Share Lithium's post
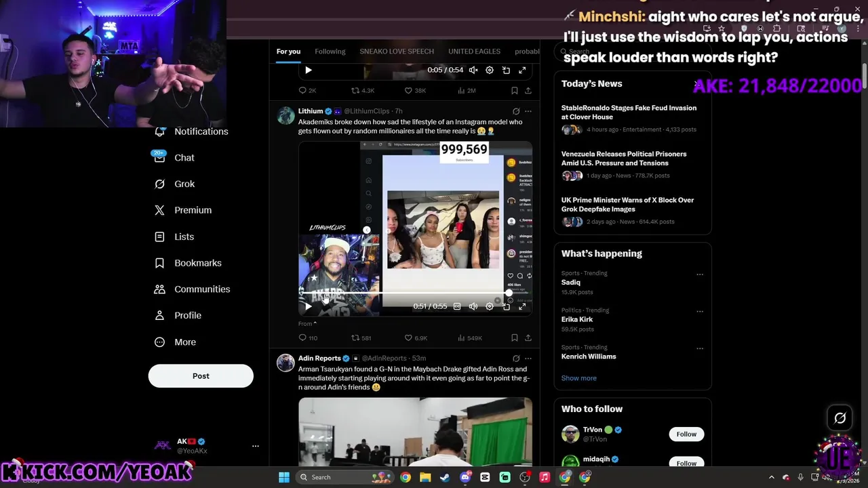Viewport: 868px width, 488px height. pyautogui.click(x=528, y=338)
